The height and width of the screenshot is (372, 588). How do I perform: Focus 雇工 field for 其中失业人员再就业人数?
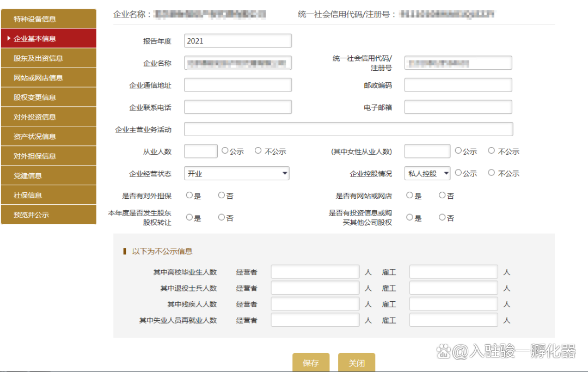click(454, 320)
